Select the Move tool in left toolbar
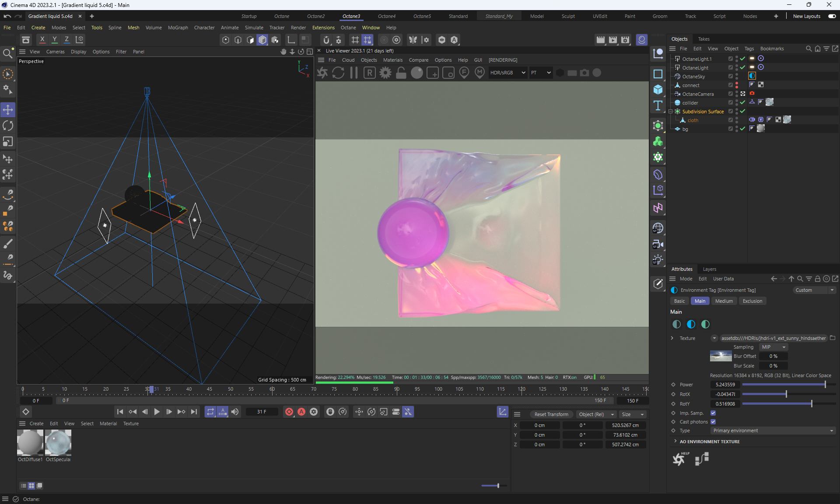840x504 pixels. [x=8, y=110]
